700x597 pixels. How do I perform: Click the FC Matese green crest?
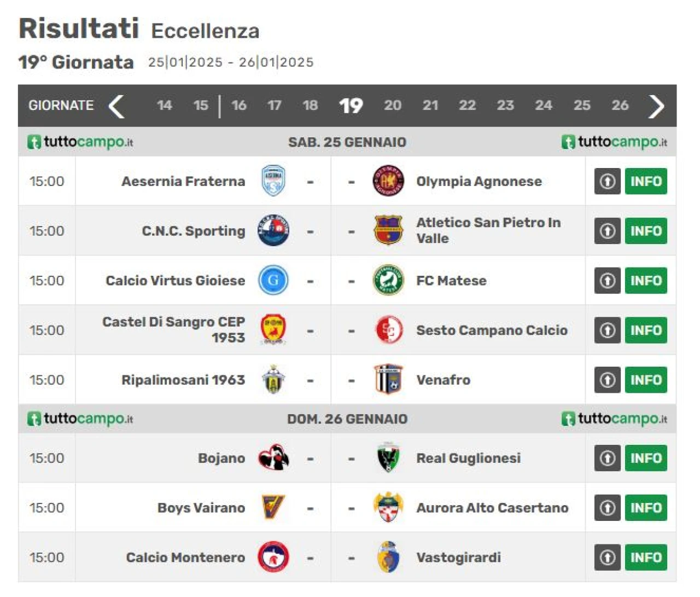(388, 280)
